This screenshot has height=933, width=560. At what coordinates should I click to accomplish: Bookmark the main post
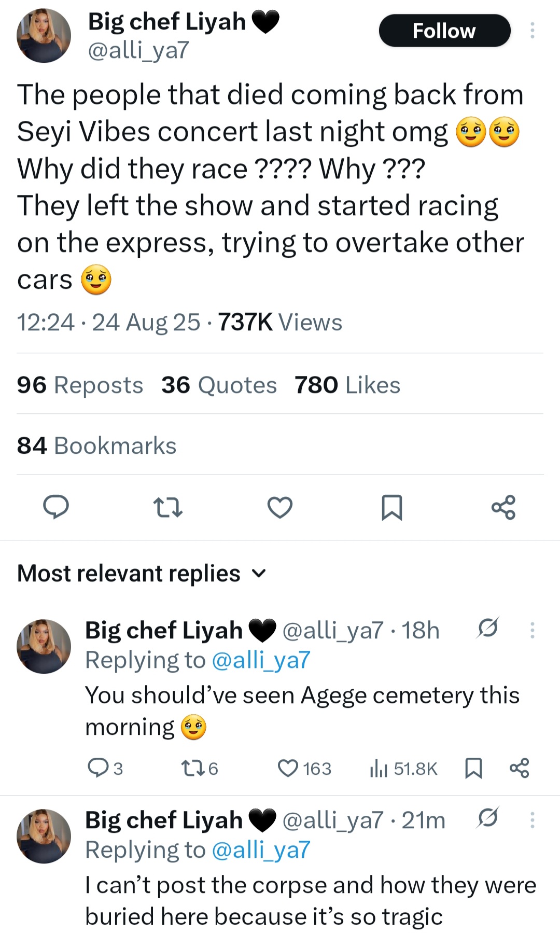pos(392,507)
